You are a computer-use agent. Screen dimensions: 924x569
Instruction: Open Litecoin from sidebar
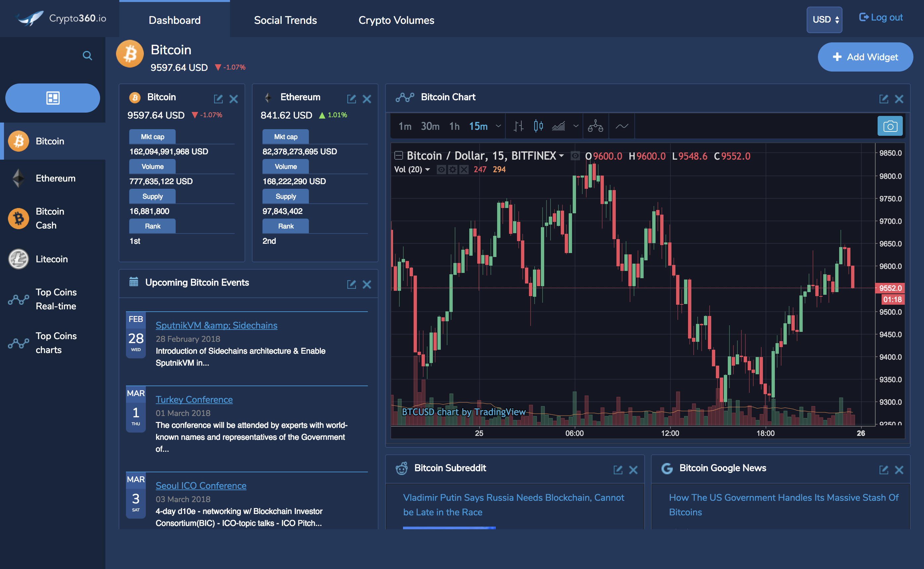53,259
